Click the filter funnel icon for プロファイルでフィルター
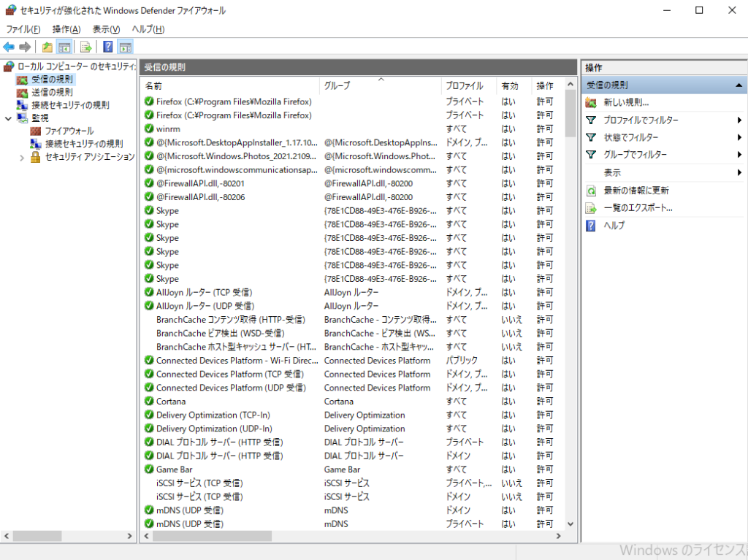This screenshot has height=560, width=748. click(591, 120)
